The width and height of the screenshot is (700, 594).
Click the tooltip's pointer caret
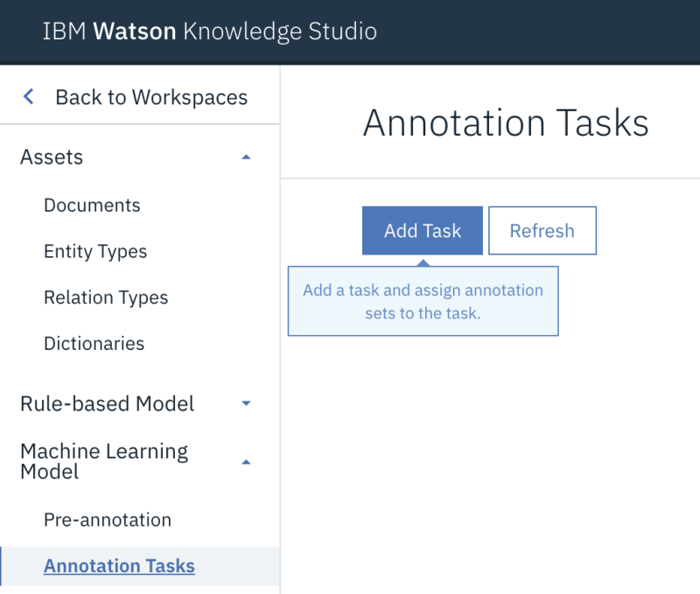(423, 262)
